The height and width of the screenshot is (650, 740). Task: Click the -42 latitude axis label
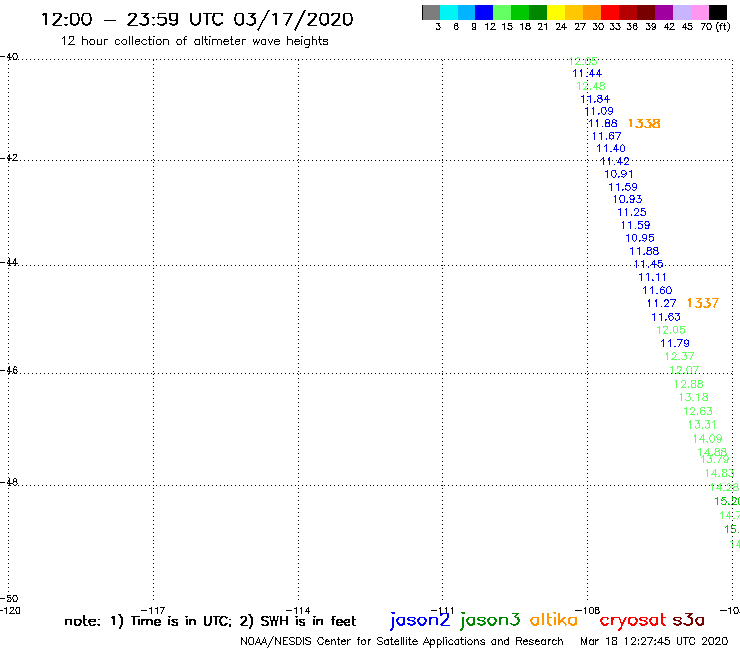[9, 158]
